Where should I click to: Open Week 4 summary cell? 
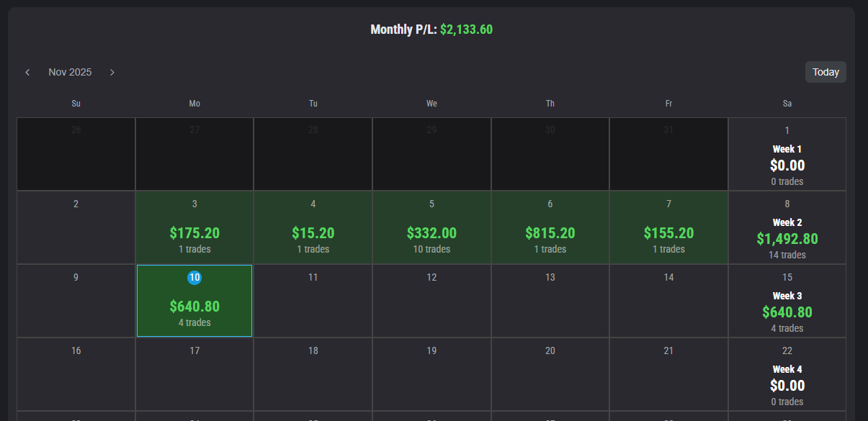click(x=787, y=375)
